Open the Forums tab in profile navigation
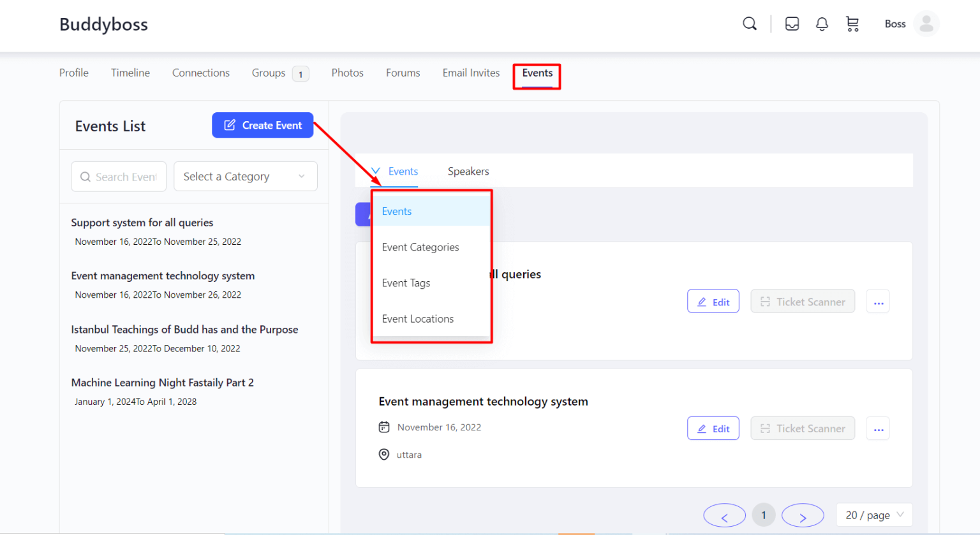The image size is (980, 535). pyautogui.click(x=403, y=73)
